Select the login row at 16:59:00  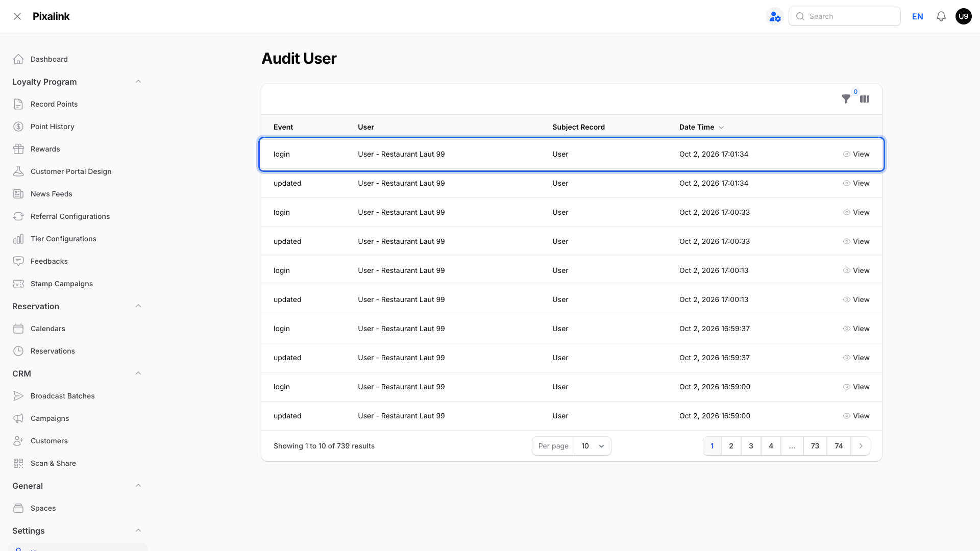(572, 387)
